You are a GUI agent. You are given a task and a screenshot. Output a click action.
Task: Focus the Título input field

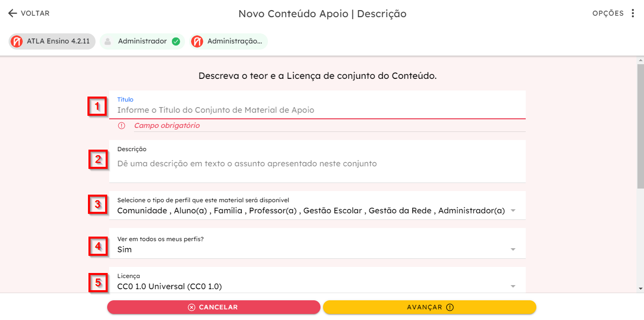tap(317, 105)
